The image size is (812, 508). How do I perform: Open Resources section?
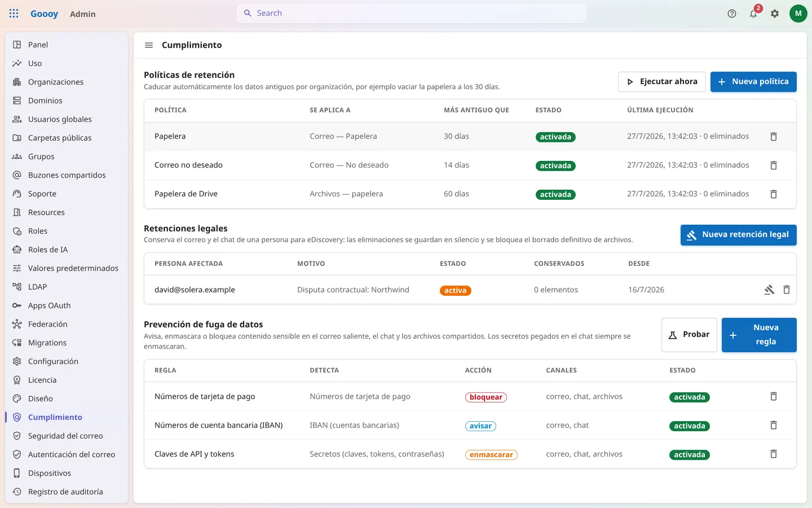(67, 212)
